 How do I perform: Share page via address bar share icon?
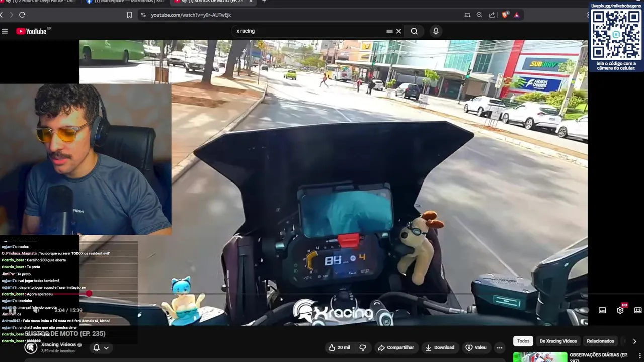coord(492,15)
